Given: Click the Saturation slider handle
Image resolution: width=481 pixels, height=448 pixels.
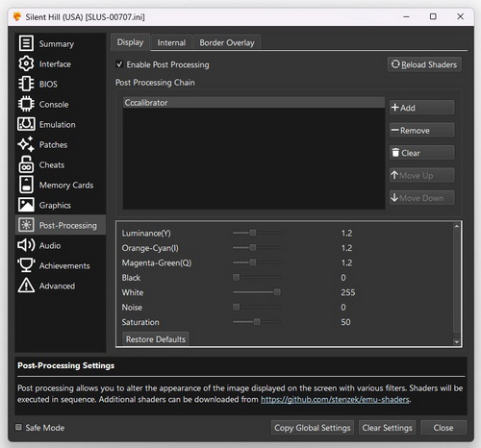Looking at the screenshot, I should (x=257, y=322).
